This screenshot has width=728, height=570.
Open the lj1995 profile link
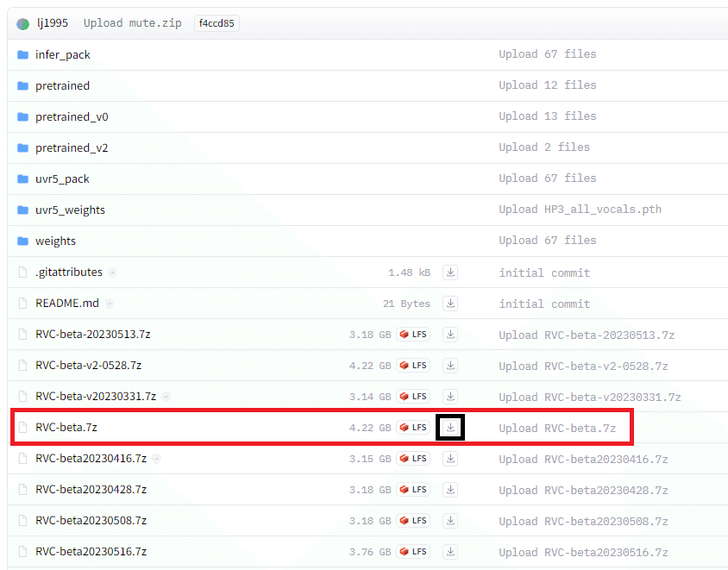(52, 22)
